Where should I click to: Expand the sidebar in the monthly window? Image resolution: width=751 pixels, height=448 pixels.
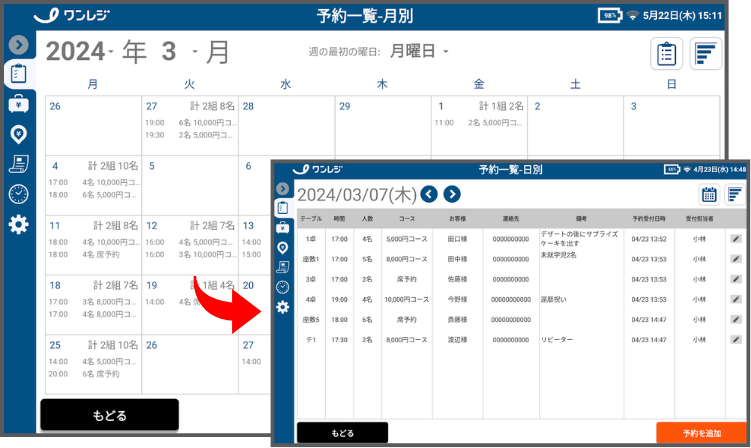19,45
